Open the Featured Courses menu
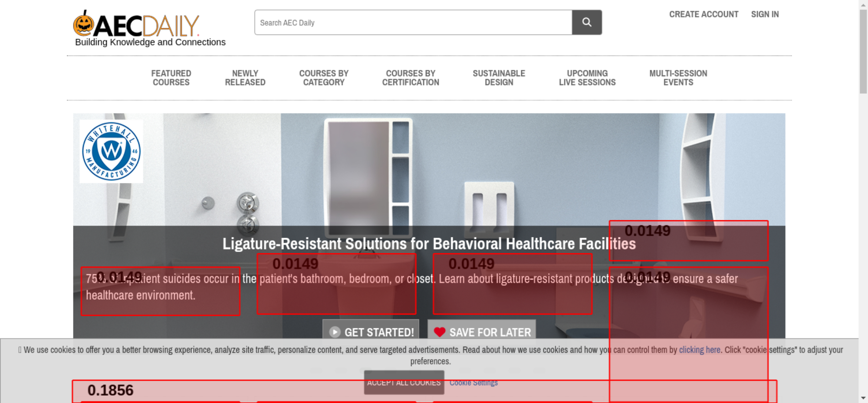Screen dimensions: 868x403 click(x=171, y=78)
